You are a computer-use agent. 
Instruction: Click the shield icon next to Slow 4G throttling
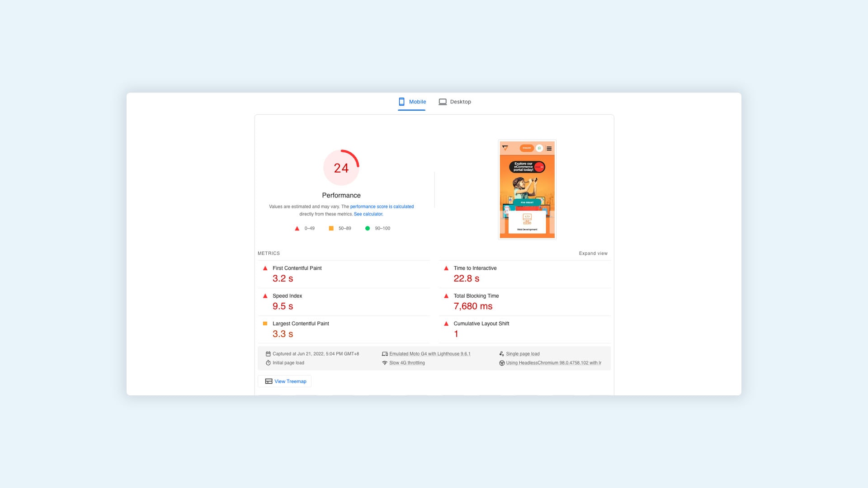(385, 363)
